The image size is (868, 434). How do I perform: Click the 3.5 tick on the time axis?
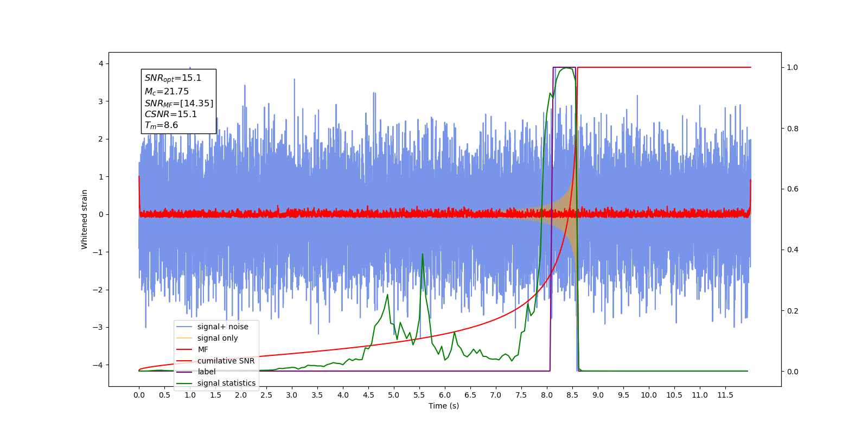[317, 395]
